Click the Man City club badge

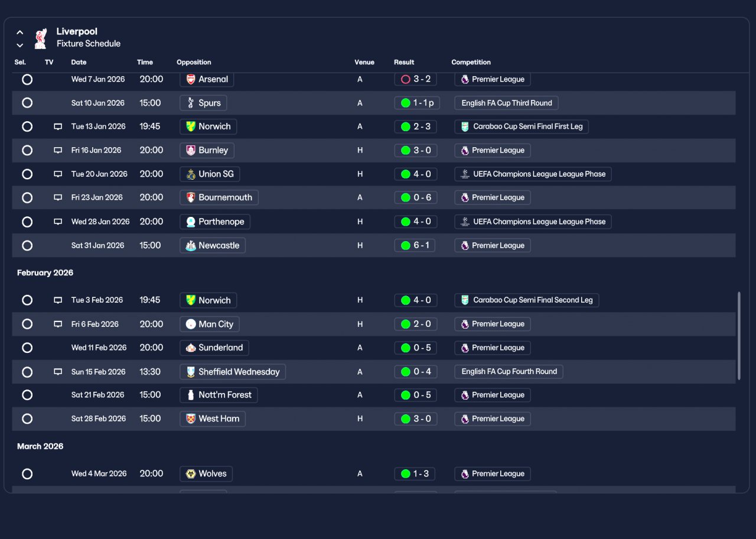pyautogui.click(x=191, y=324)
